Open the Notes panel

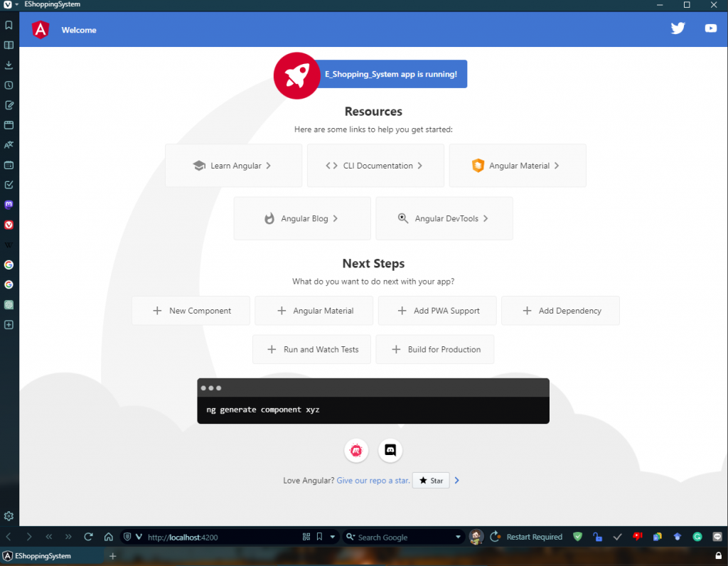(9, 105)
